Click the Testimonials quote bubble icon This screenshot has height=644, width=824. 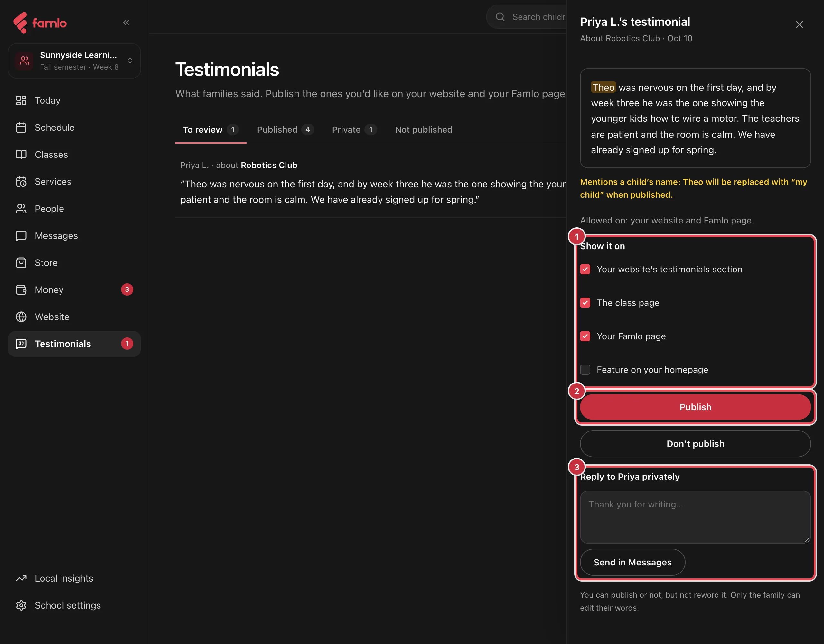point(21,344)
